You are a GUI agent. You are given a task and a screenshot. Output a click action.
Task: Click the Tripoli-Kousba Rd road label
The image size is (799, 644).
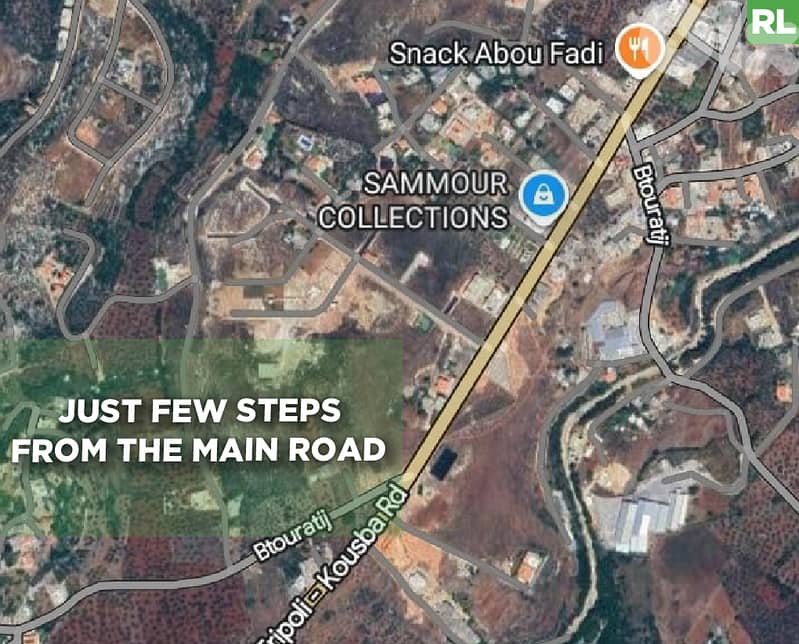(x=333, y=566)
